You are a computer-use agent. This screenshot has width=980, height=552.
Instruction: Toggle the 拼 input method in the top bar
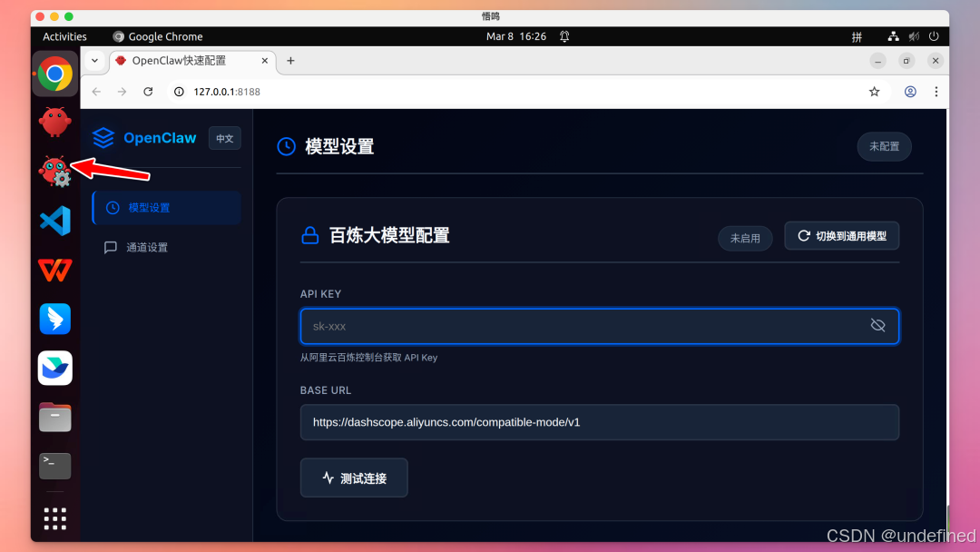857,36
